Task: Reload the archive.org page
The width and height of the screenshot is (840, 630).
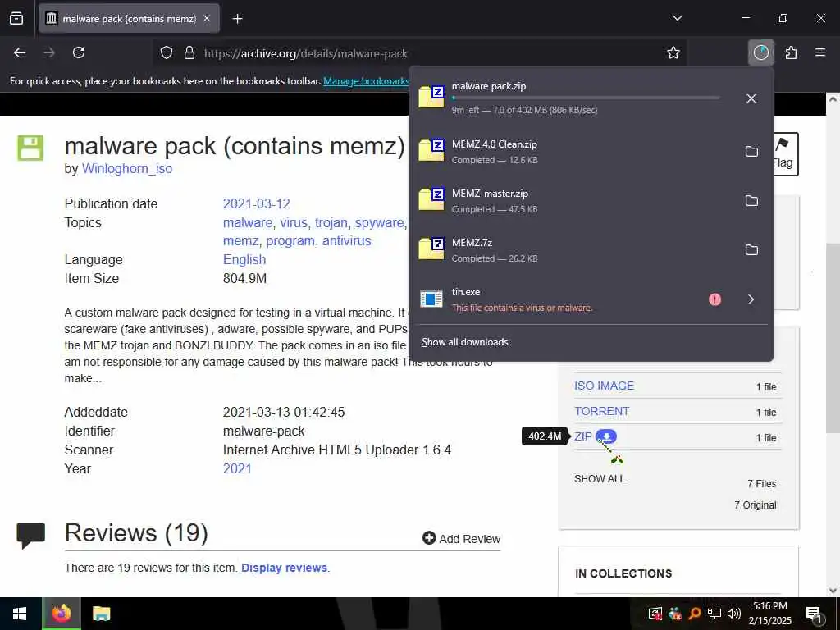Action: point(79,52)
